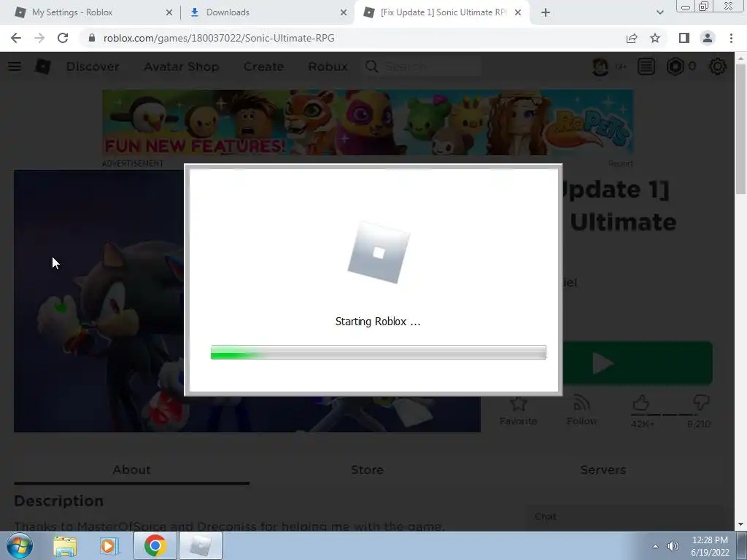Image resolution: width=747 pixels, height=560 pixels.
Task: Favorite the game with the star
Action: point(519,411)
